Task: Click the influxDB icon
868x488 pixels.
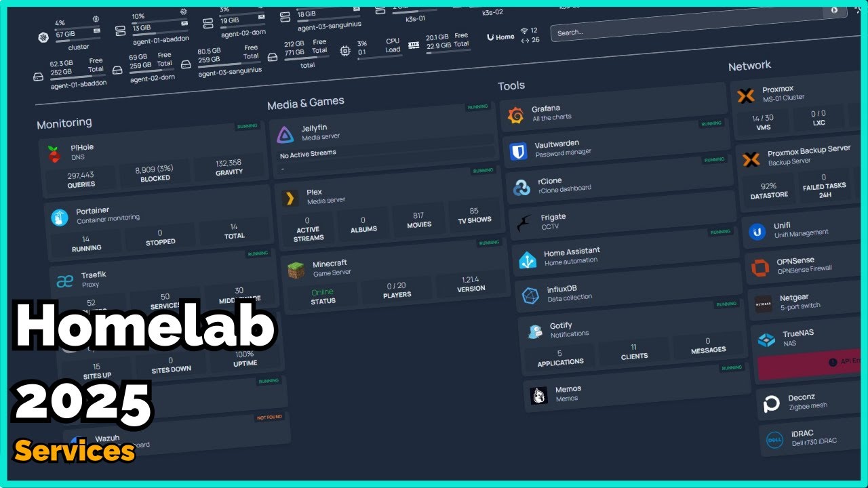Action: [530, 296]
